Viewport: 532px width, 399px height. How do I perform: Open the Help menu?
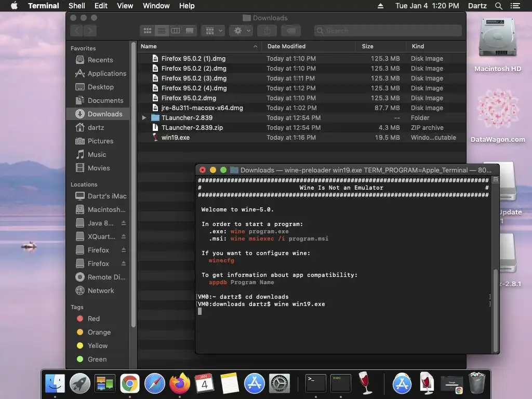click(187, 6)
